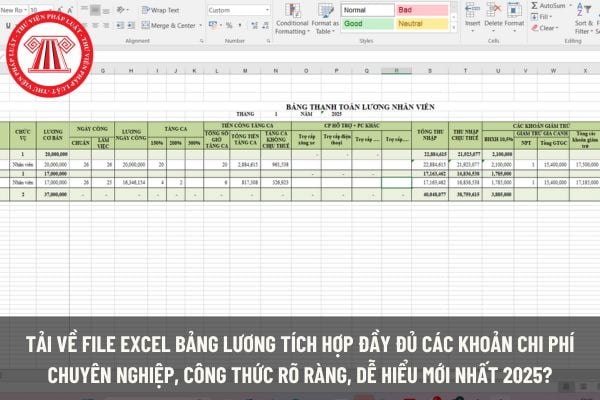This screenshot has height=400, width=600.
Task: Expand the AutoSum dropdown arrow
Action: coord(571,6)
